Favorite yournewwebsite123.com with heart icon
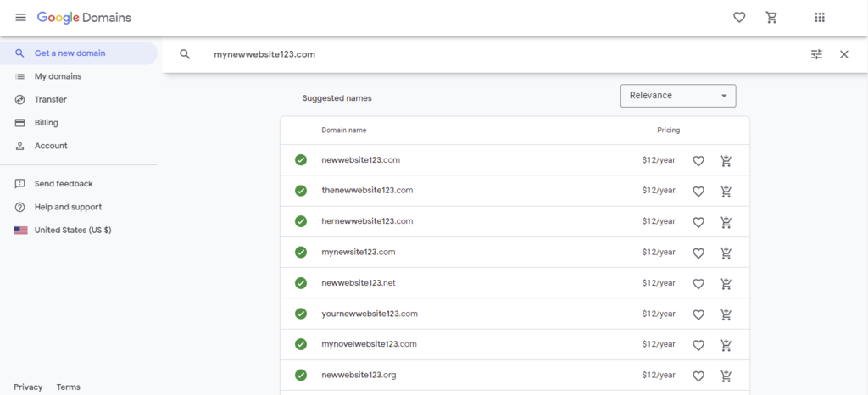The width and height of the screenshot is (868, 395). (698, 314)
